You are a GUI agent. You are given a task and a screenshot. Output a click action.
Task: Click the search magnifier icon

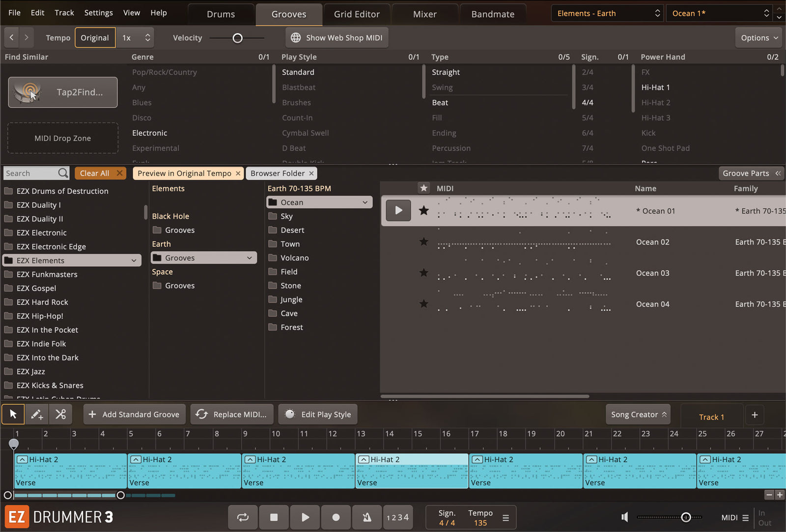tap(63, 173)
